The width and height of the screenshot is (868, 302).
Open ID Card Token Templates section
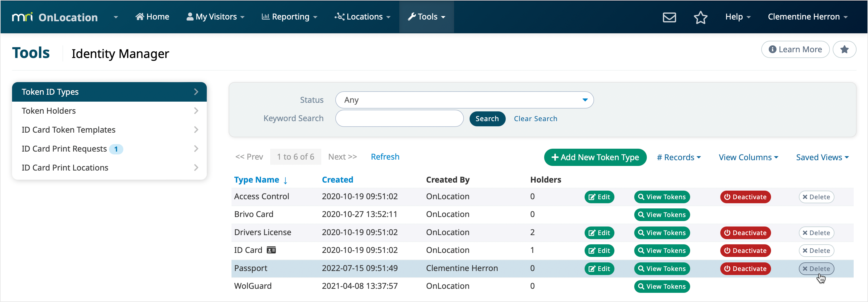[x=109, y=130]
